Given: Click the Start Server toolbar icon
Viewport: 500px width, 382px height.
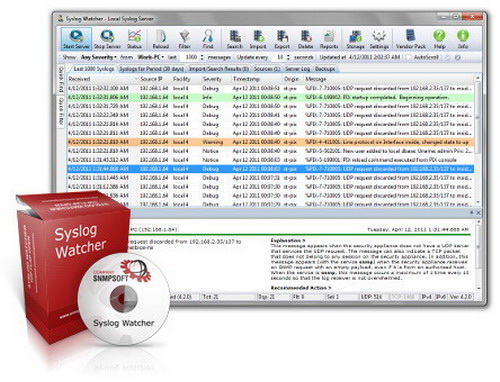Looking at the screenshot, I should click(76, 39).
